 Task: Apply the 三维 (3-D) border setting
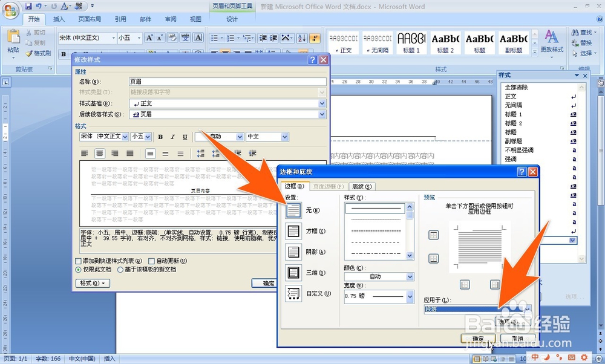coord(293,272)
